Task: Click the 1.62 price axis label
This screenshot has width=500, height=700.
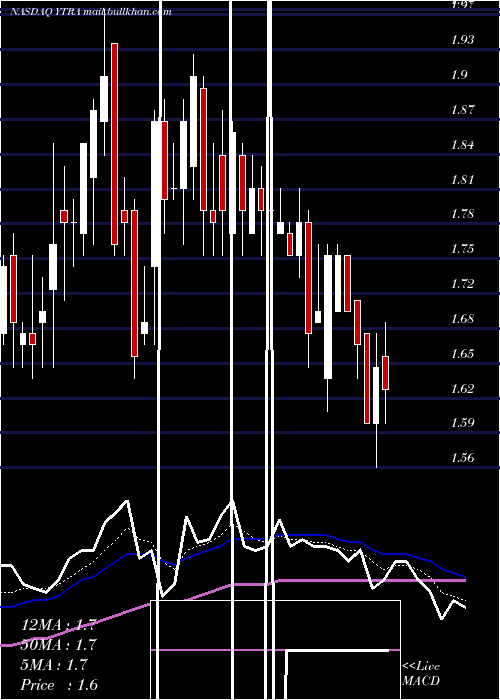Action: (462, 388)
